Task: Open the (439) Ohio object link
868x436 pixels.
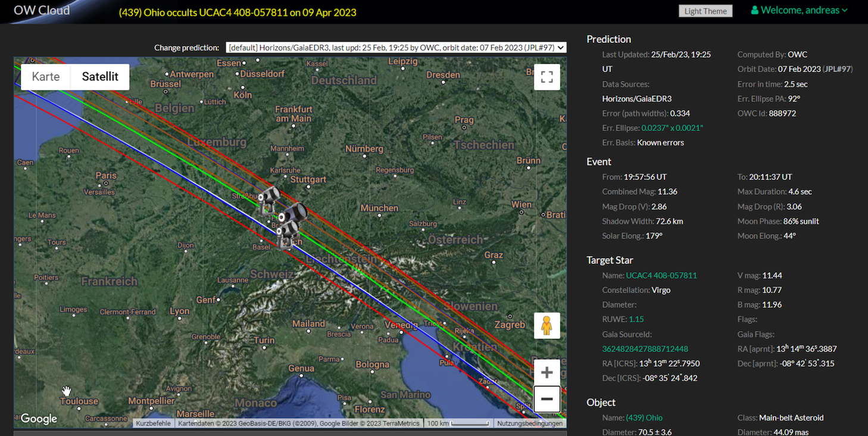Action: [x=644, y=418]
